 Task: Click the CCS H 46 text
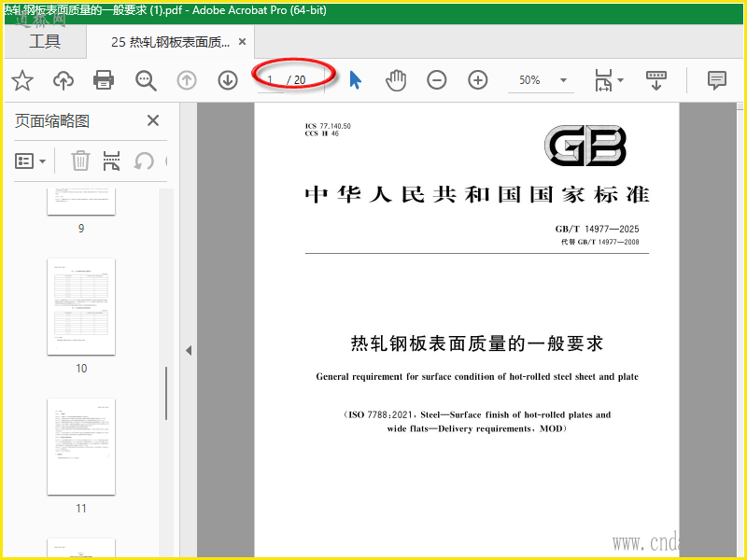click(321, 133)
